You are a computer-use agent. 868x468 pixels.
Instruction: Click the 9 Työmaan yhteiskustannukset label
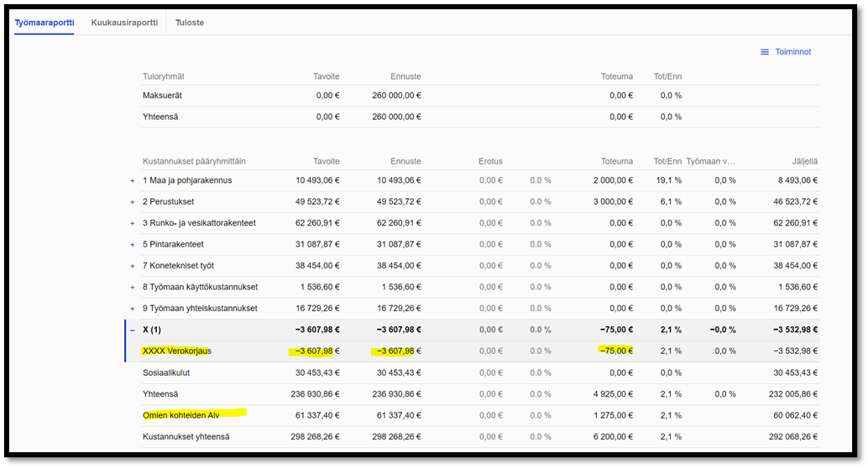point(200,308)
